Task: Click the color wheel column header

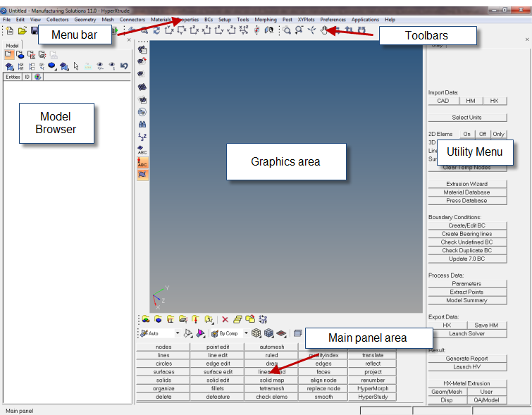Action: click(37, 77)
